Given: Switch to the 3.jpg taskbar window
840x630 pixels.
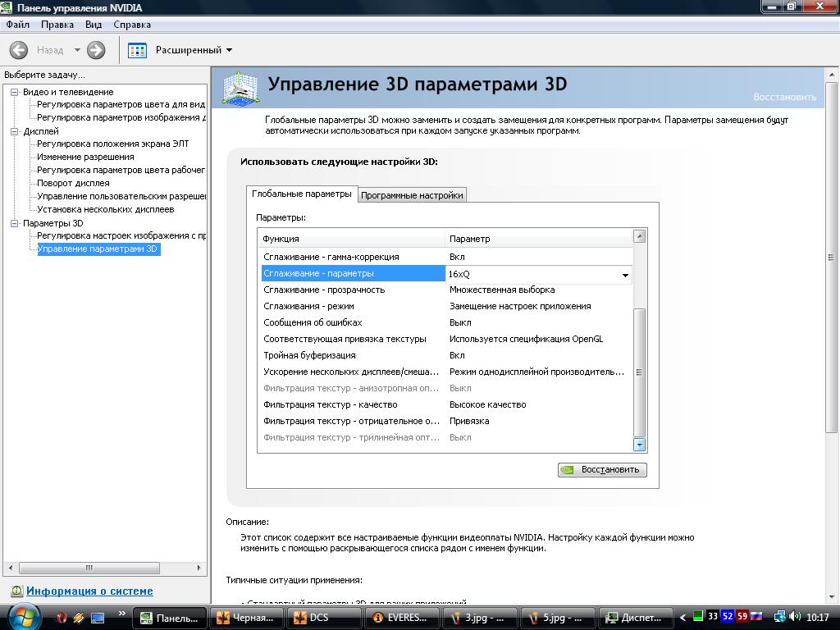Looking at the screenshot, I should 480,618.
